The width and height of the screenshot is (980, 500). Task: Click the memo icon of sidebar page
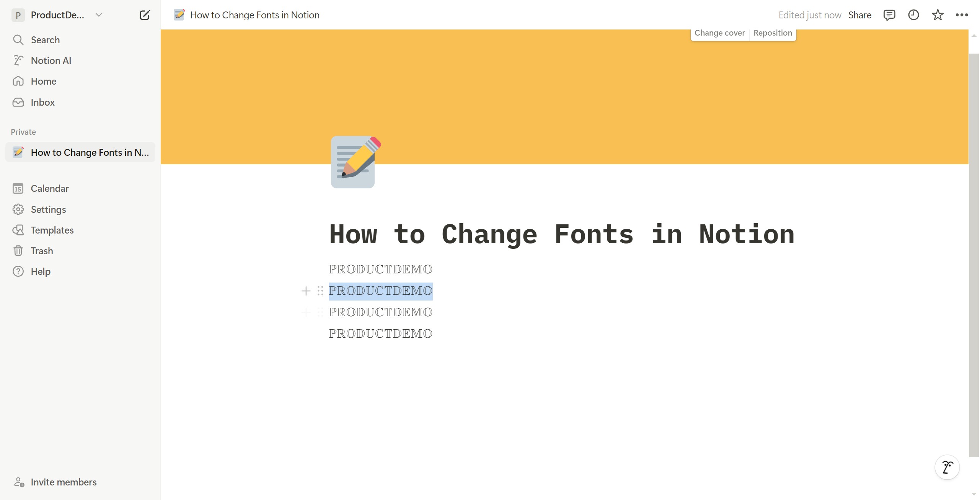[x=18, y=152]
